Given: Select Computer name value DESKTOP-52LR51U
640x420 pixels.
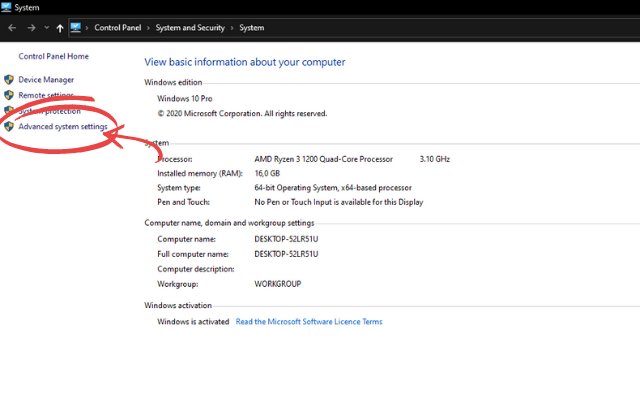Looking at the screenshot, I should (x=286, y=239).
